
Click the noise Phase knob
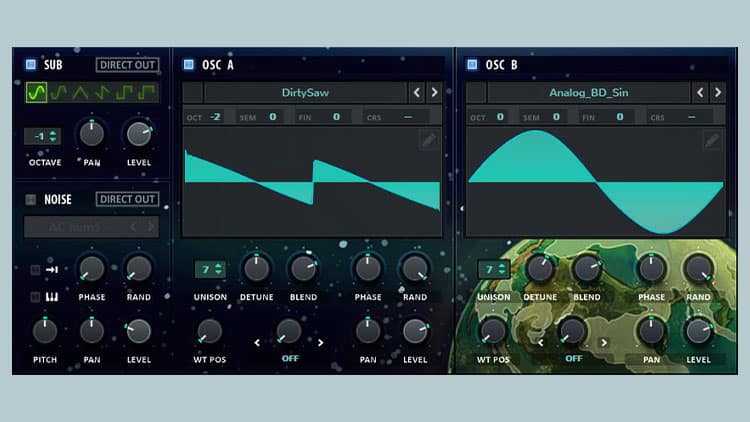91,268
